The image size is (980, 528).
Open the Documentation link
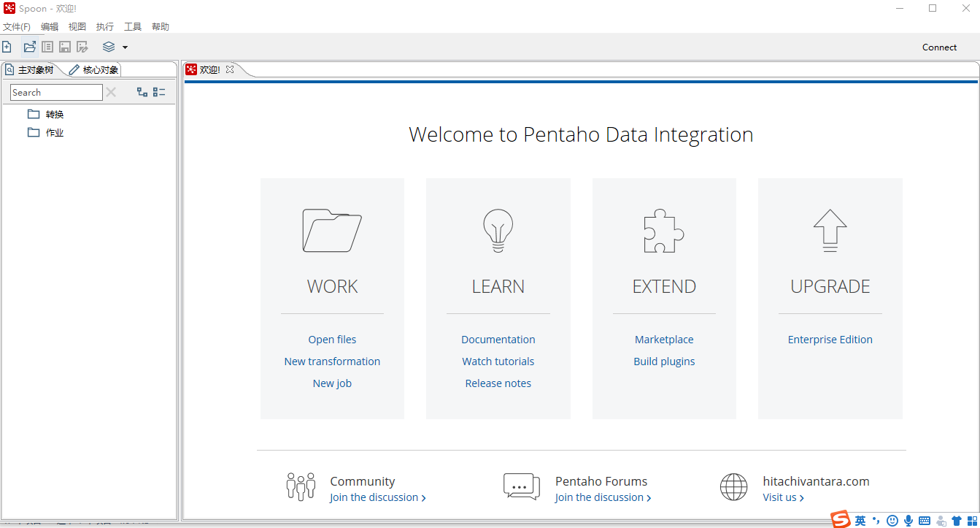point(498,340)
